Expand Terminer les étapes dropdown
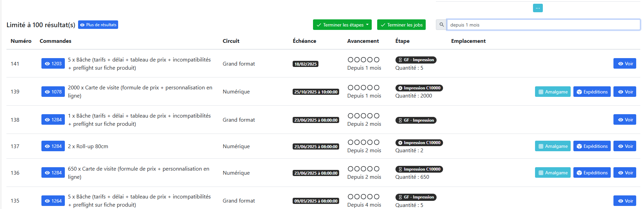Screen dimensions: 644x209 (342, 25)
